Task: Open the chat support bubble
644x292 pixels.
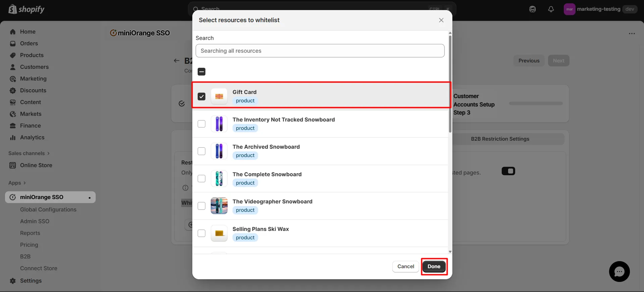Action: click(x=619, y=272)
